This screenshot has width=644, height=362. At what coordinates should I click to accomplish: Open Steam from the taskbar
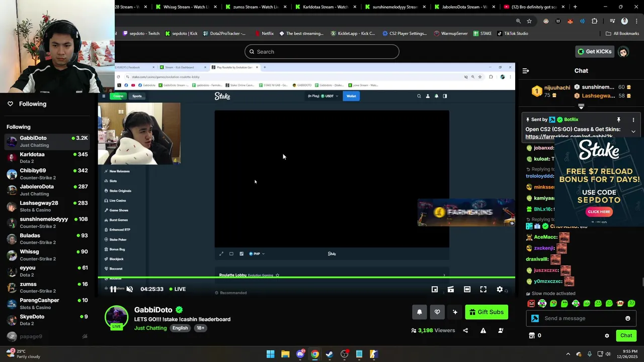coord(330,354)
